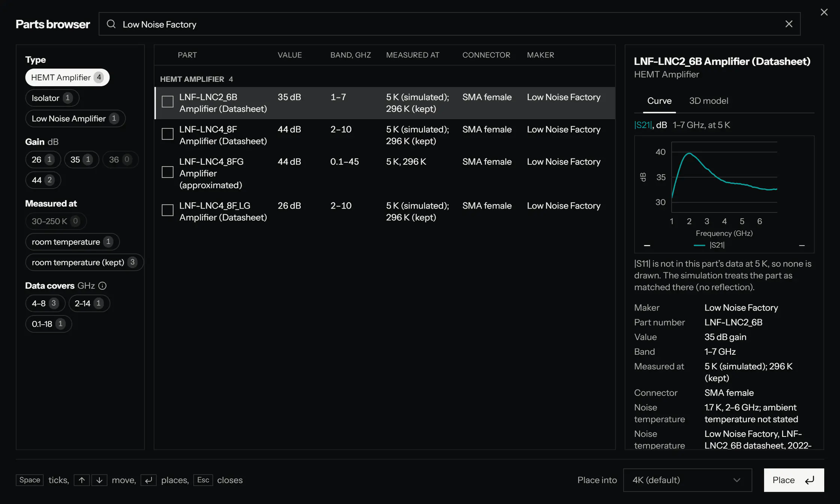Filter by 35 dB gain
The image size is (840, 504).
81,159
